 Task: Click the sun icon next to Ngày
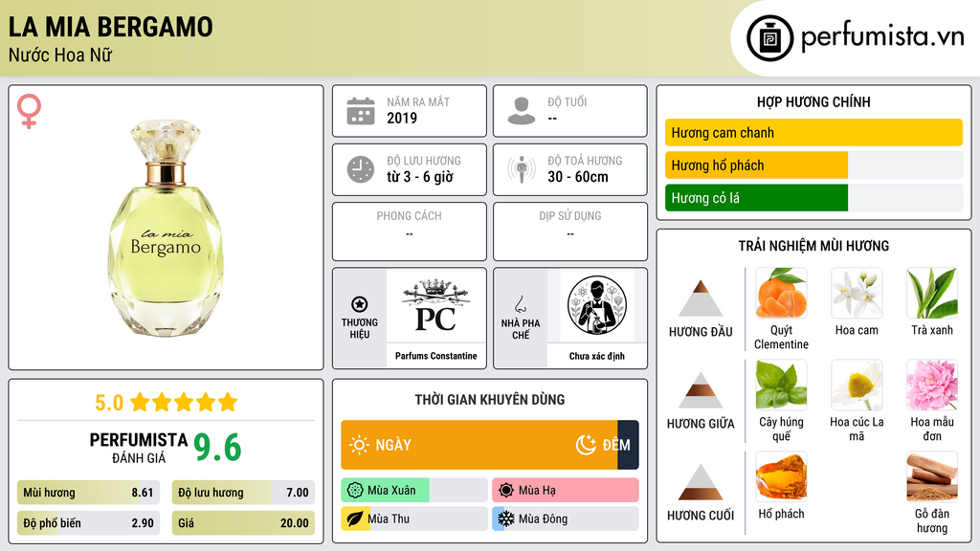pyautogui.click(x=360, y=445)
